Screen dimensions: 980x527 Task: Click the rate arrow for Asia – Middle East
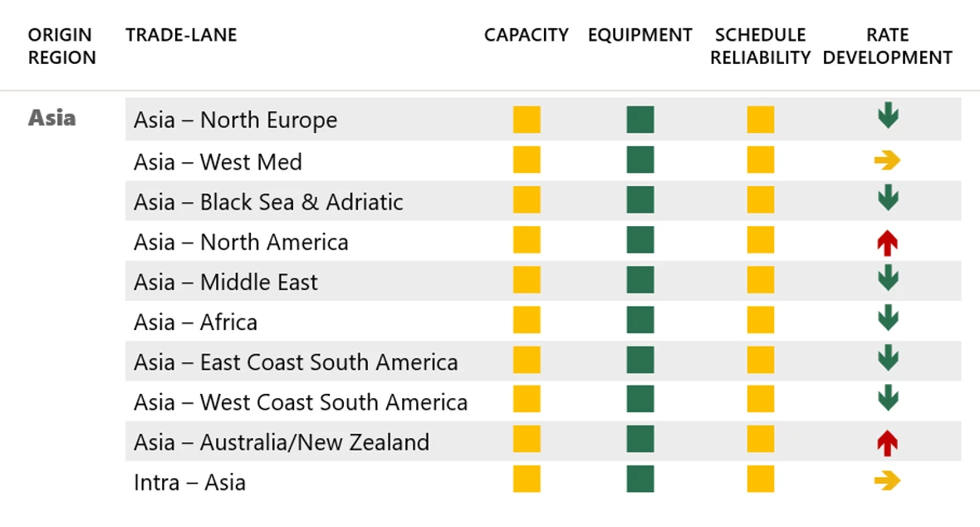[x=888, y=278]
